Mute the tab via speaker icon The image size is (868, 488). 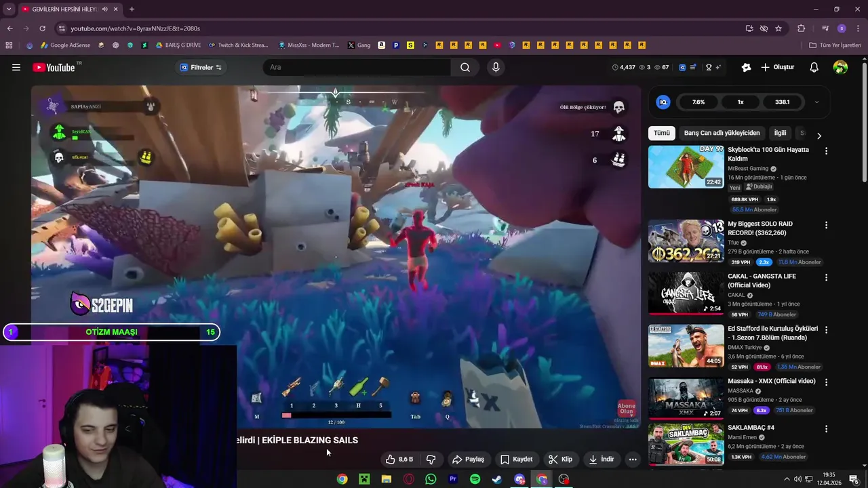[x=104, y=9]
